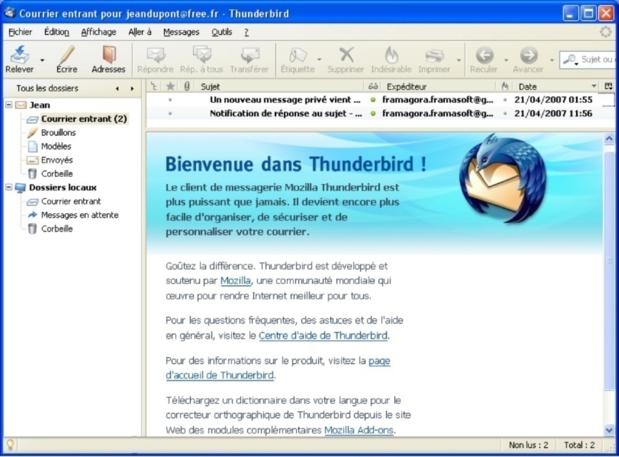619x457 pixels.
Task: Open the Messages menu
Action: [x=181, y=32]
